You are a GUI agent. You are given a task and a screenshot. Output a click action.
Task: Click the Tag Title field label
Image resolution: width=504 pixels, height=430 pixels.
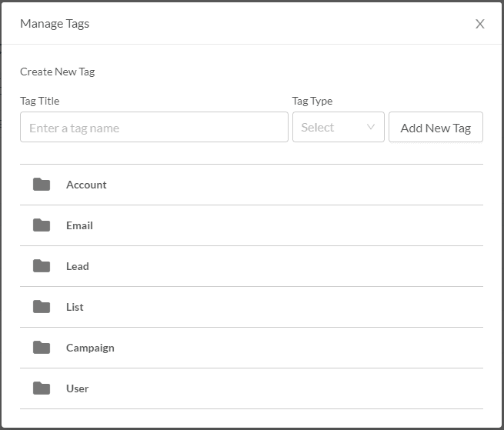click(39, 101)
